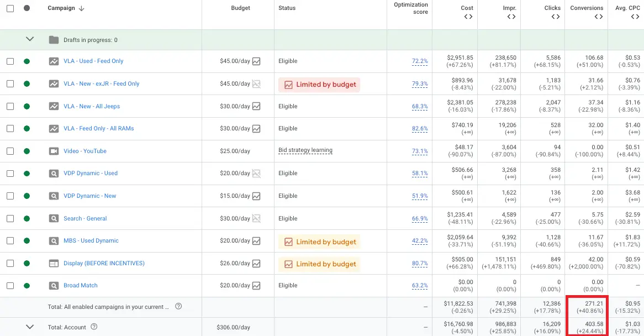Open budget chart icon for Broad Match

(x=256, y=286)
